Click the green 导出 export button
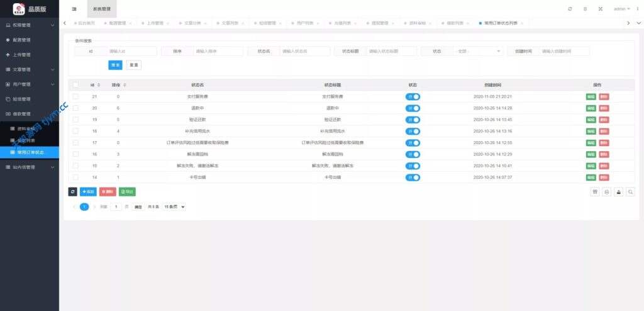Viewport: 644px width, 311px height. (x=127, y=191)
